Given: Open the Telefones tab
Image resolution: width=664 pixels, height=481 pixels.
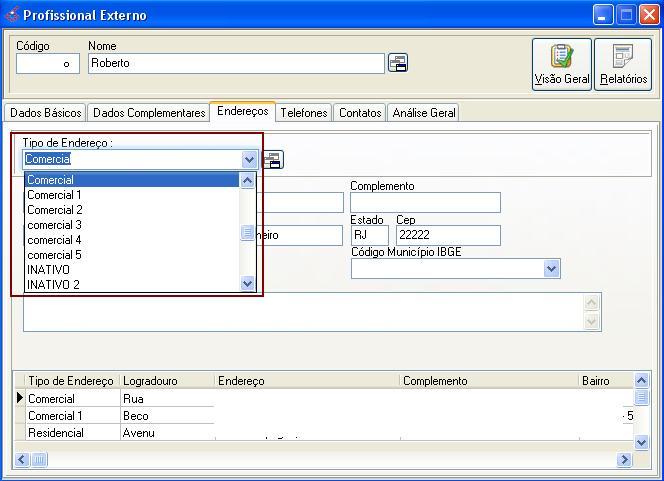Looking at the screenshot, I should 304,113.
